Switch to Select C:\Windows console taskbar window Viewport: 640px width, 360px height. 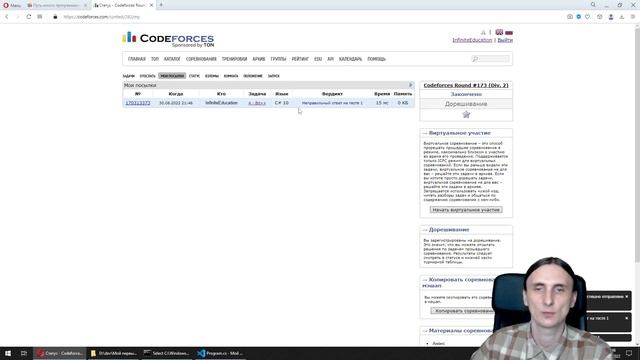167,353
